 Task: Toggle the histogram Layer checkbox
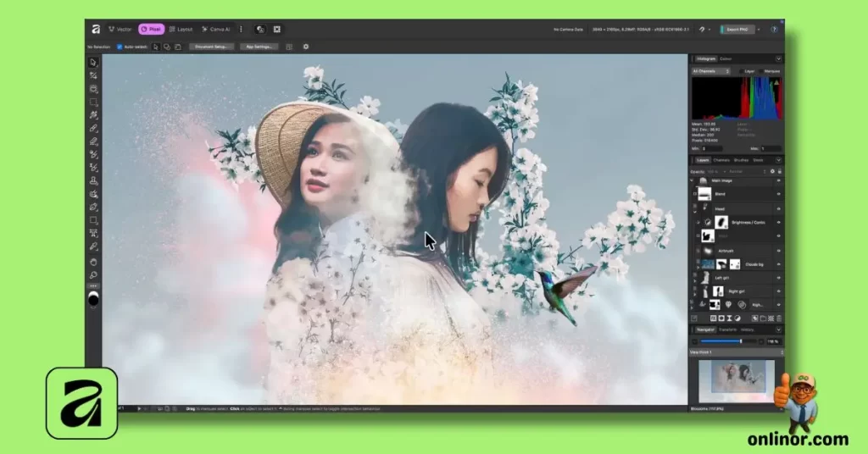742,71
